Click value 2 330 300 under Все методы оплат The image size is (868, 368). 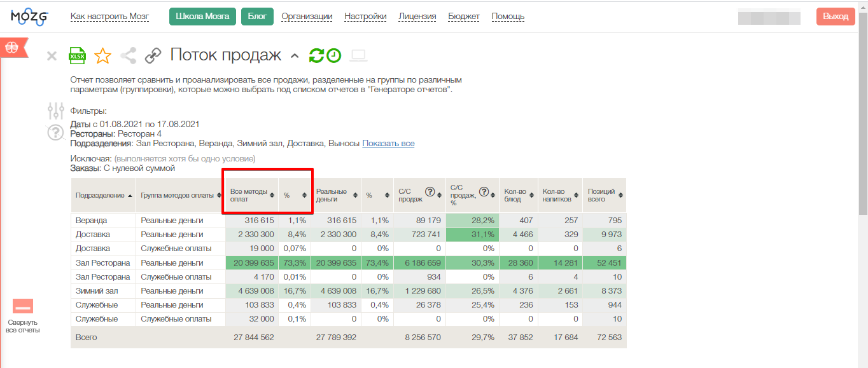pos(252,235)
